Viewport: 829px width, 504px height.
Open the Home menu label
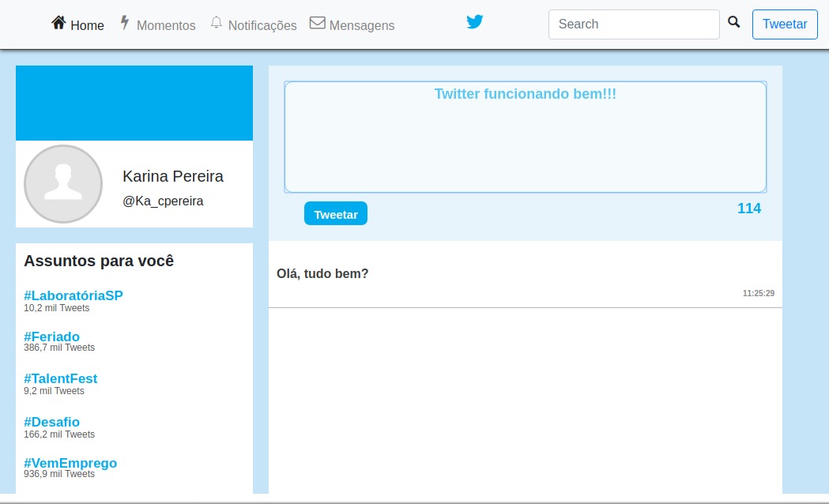tap(87, 25)
